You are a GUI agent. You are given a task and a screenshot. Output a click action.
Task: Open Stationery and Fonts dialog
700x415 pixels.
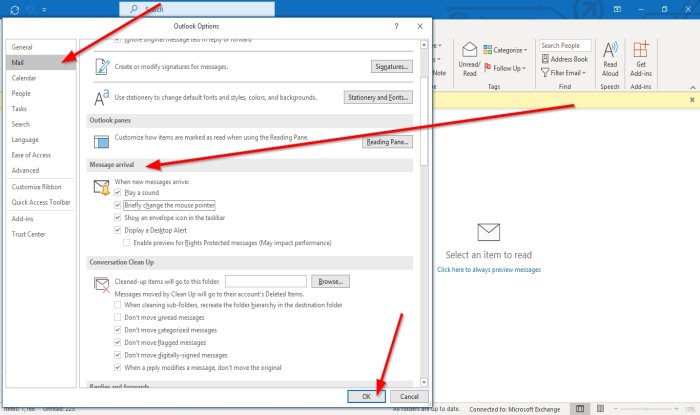(378, 97)
